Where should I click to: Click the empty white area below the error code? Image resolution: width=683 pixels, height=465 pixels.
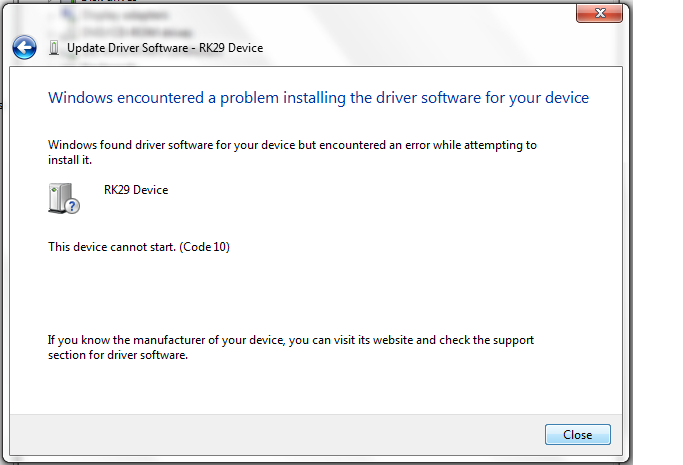point(316,292)
